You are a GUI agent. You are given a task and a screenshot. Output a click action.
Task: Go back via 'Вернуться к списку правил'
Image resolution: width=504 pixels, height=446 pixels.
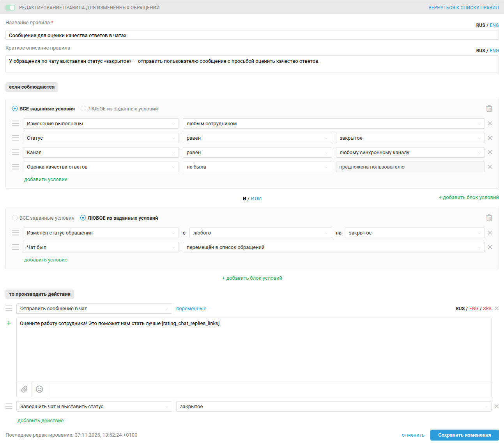pos(463,8)
